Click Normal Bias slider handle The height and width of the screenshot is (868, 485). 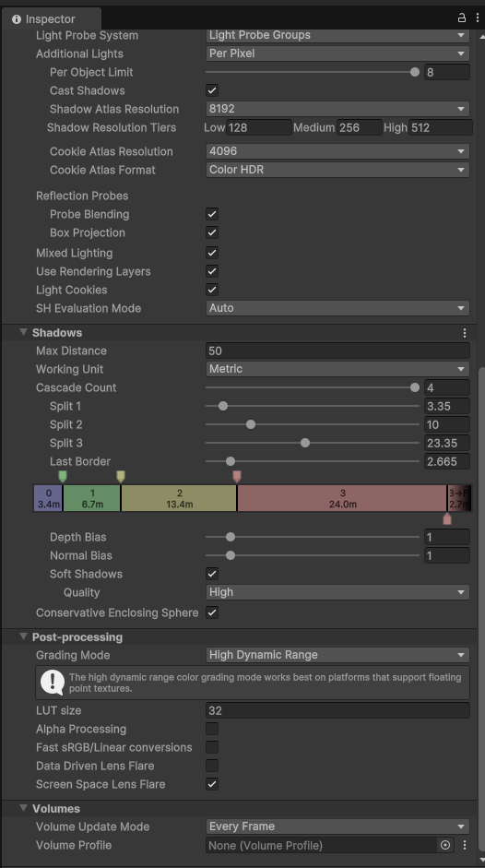coord(231,555)
